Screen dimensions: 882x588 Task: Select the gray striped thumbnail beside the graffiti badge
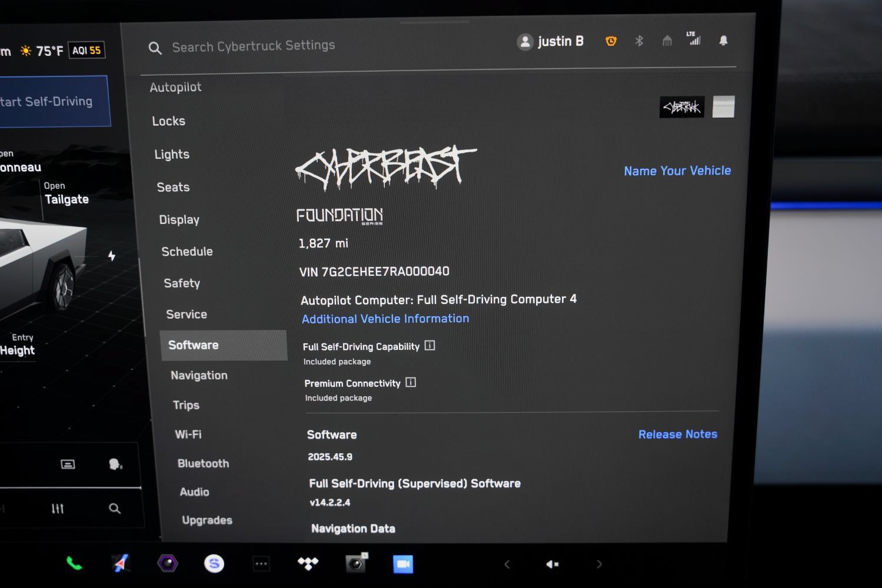pyautogui.click(x=724, y=107)
